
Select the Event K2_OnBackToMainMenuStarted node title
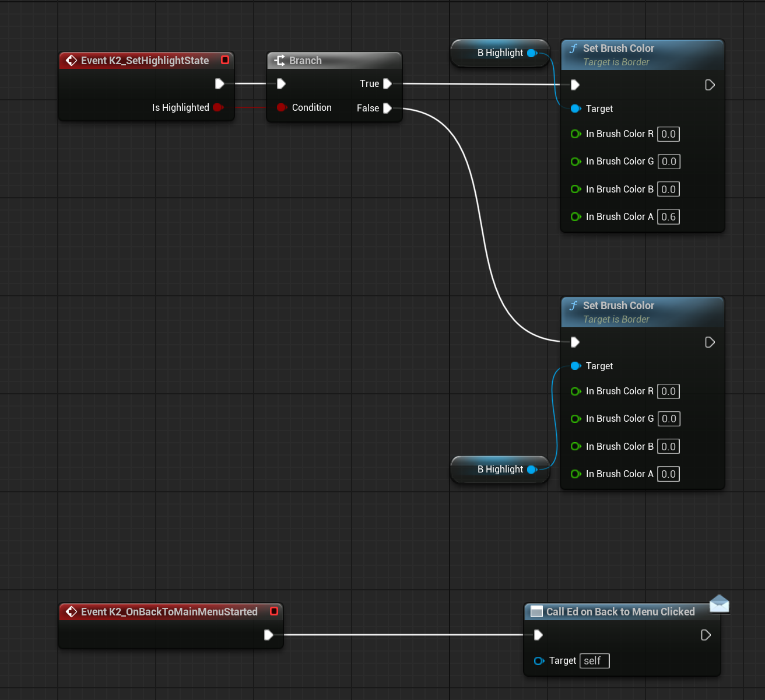(169, 612)
